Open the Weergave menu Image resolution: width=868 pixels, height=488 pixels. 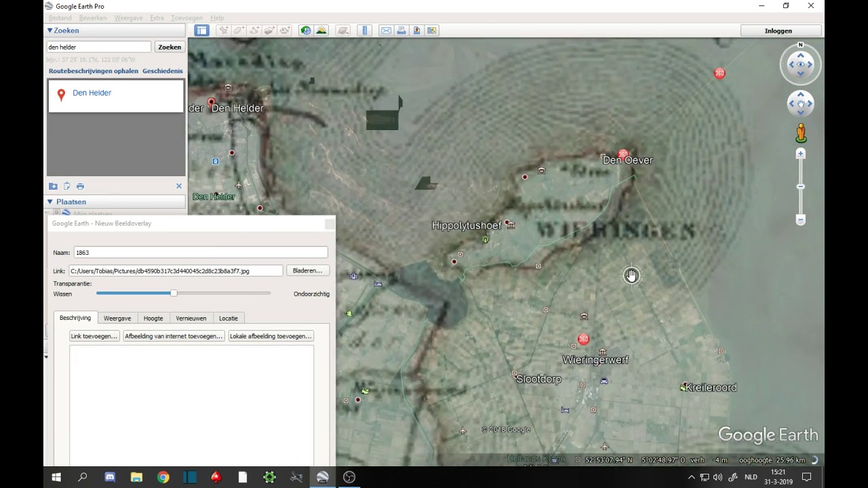point(129,18)
